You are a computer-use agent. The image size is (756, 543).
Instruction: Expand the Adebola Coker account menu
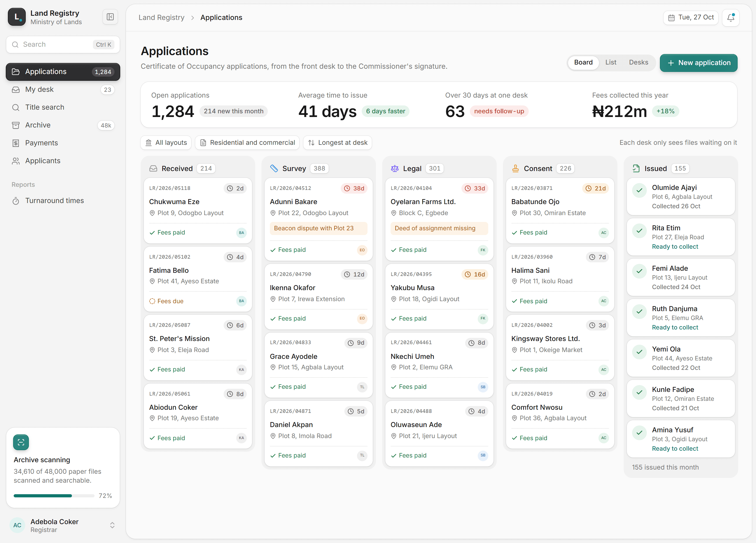click(63, 525)
